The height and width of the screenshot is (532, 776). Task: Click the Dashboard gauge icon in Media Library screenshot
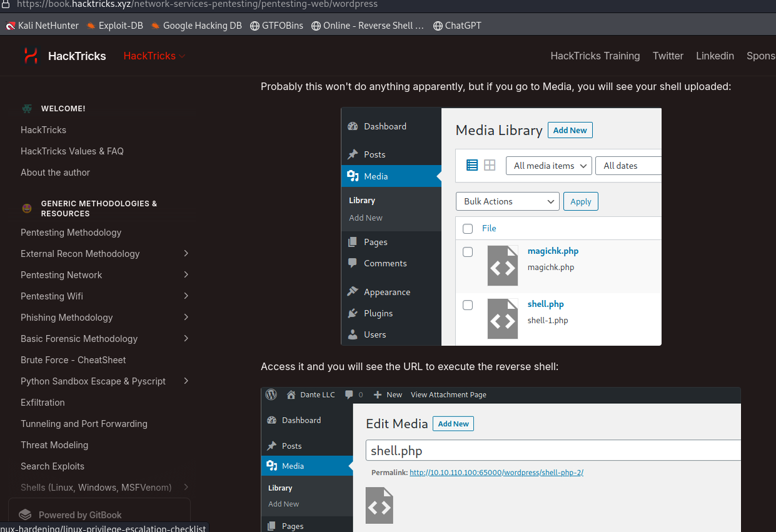[353, 126]
